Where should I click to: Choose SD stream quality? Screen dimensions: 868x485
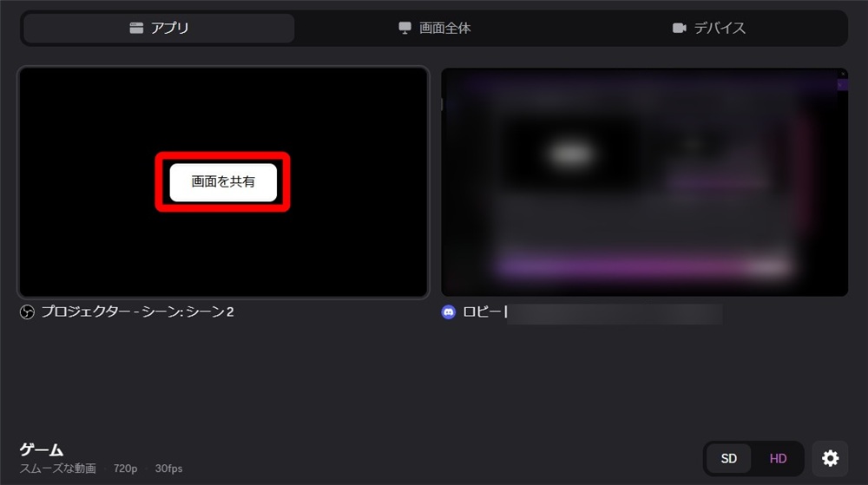(728, 458)
